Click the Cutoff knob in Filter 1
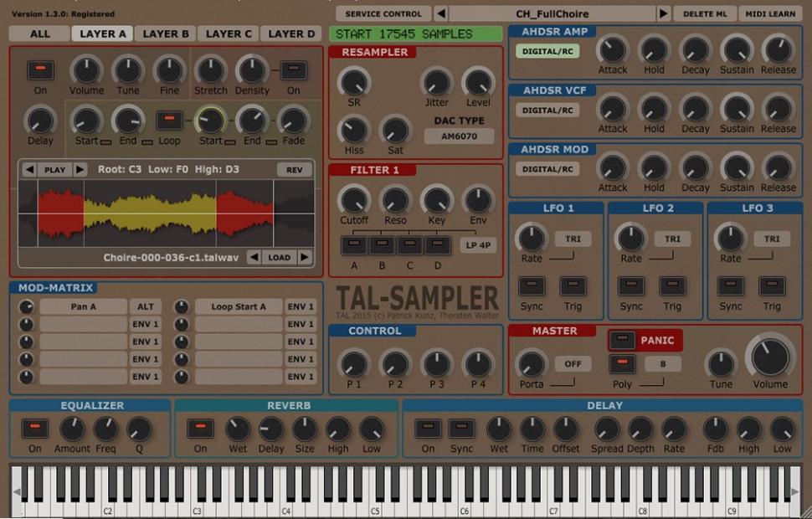Image resolution: width=812 pixels, height=519 pixels. tap(352, 201)
